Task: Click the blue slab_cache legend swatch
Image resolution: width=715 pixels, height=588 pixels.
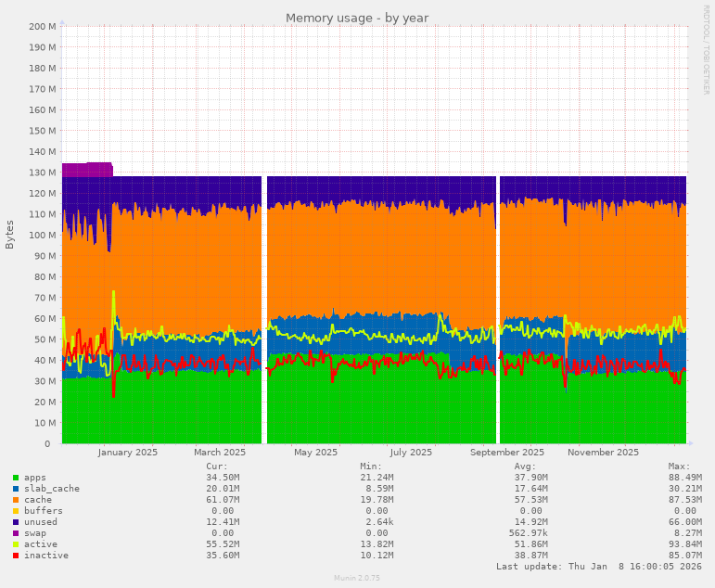Action: pyautogui.click(x=16, y=489)
